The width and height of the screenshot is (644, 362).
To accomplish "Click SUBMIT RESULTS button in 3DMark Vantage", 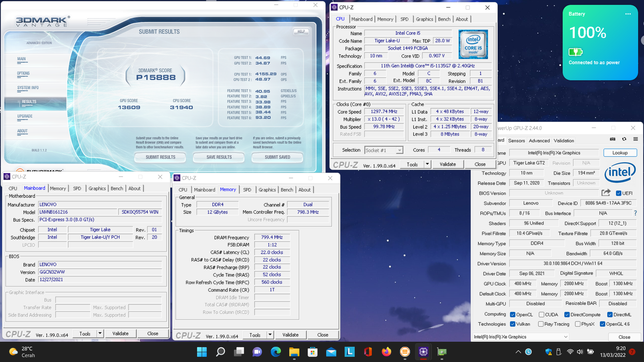I will (160, 157).
